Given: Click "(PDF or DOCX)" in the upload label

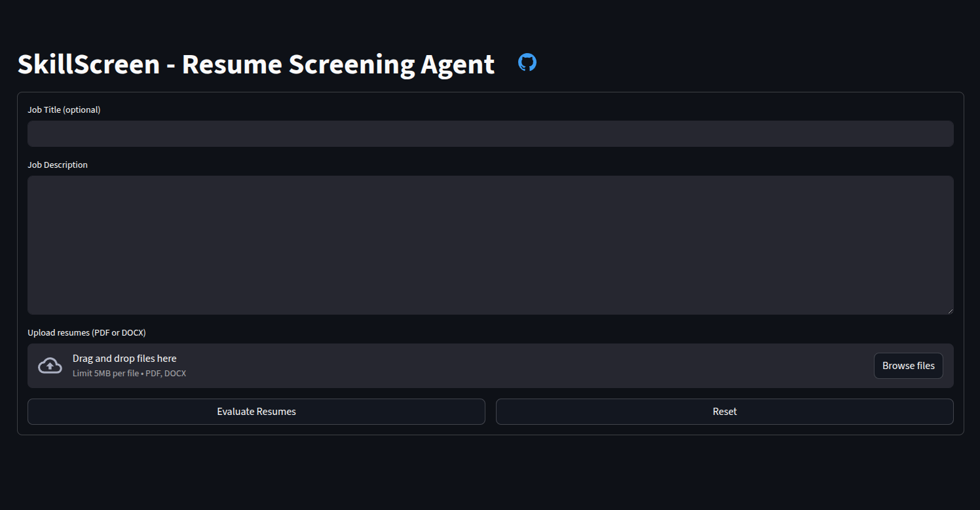Looking at the screenshot, I should click(119, 333).
